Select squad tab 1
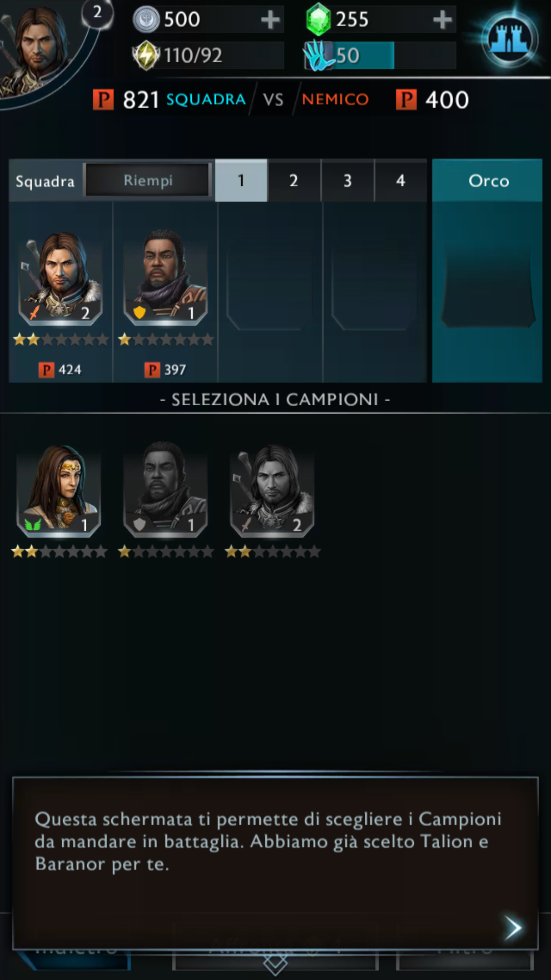Image resolution: width=551 pixels, height=980 pixels. coord(241,180)
